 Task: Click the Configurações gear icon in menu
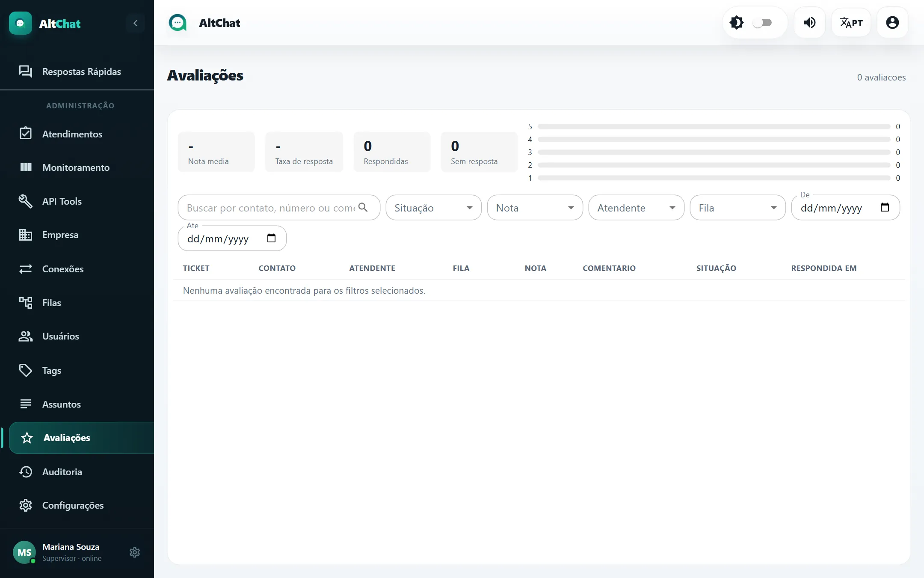26,505
